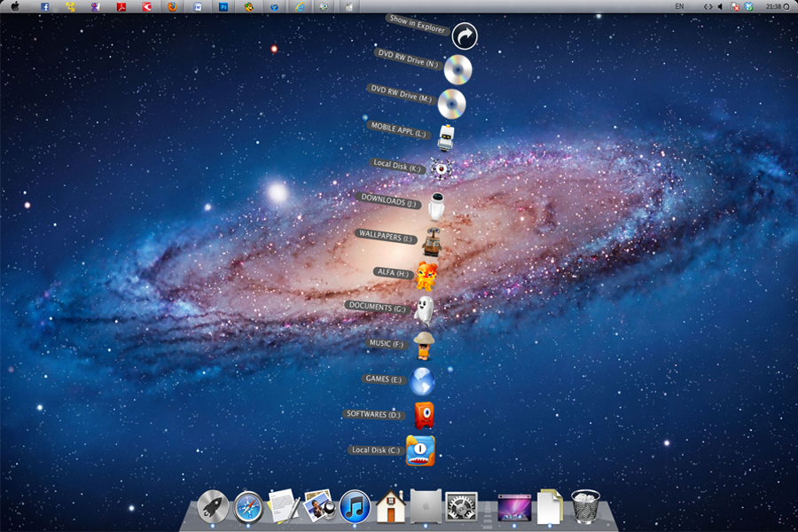Click the 21:38 clock

(773, 6)
